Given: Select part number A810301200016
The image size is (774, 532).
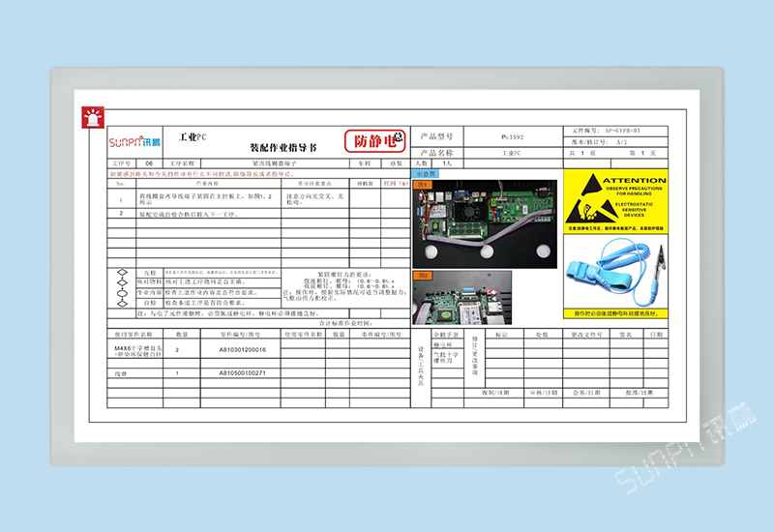Looking at the screenshot, I should tap(242, 349).
